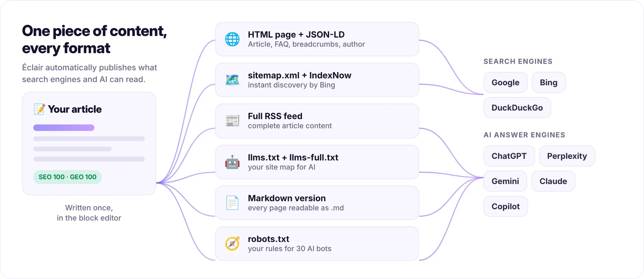The width and height of the screenshot is (644, 279).
Task: Click 'your site map for AI' subtitle
Action: [281, 167]
